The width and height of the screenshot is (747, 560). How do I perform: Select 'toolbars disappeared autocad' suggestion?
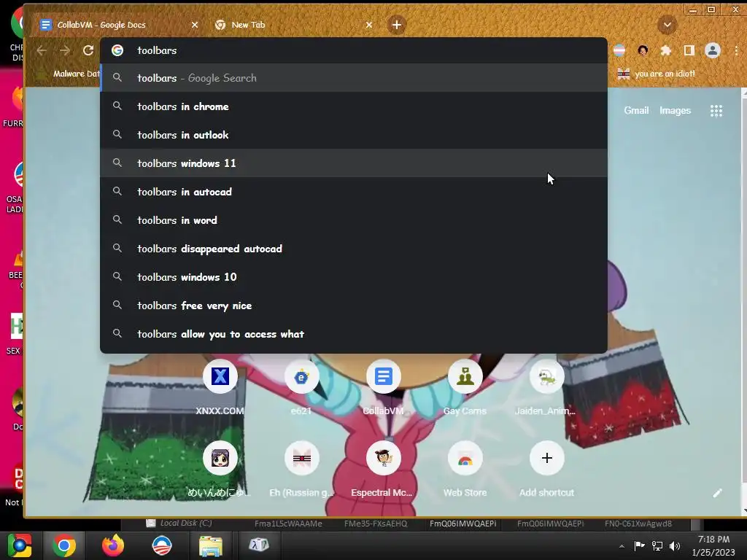(354, 249)
